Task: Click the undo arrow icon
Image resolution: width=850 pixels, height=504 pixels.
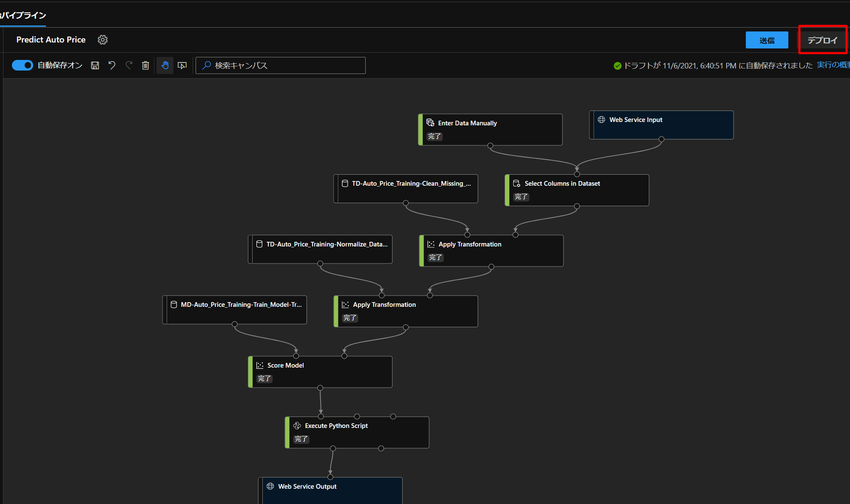Action: click(x=112, y=65)
